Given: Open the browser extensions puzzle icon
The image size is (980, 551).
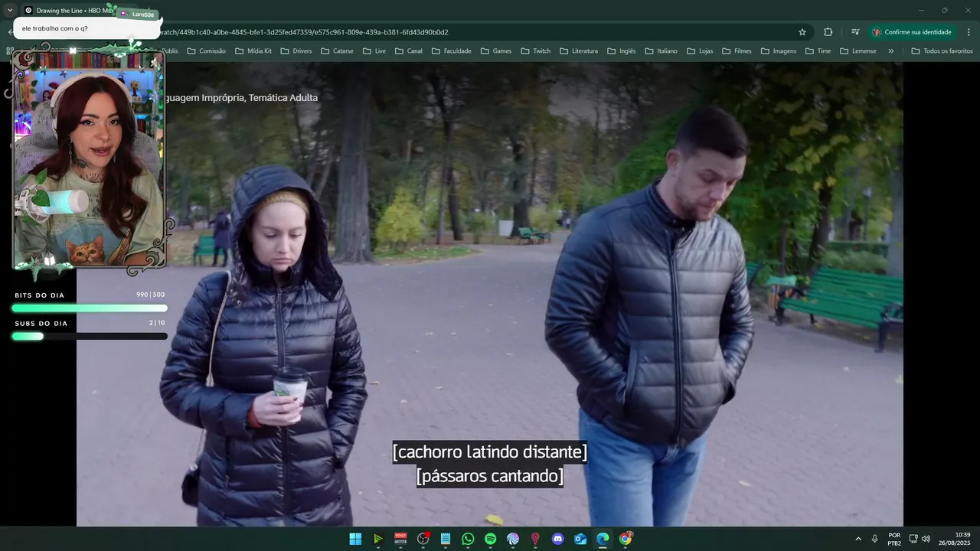Looking at the screenshot, I should pos(828,32).
